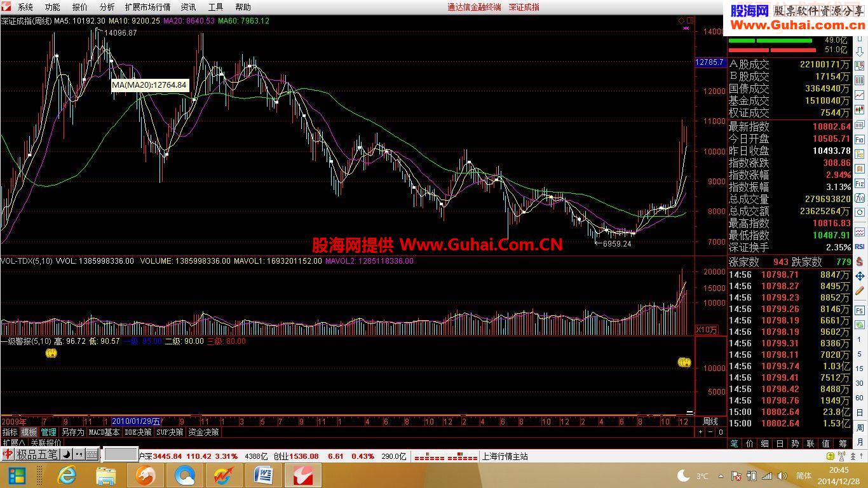Viewport: 868px width, 488px height.
Task: Click the 上海行情主站 server status
Action: 505,456
